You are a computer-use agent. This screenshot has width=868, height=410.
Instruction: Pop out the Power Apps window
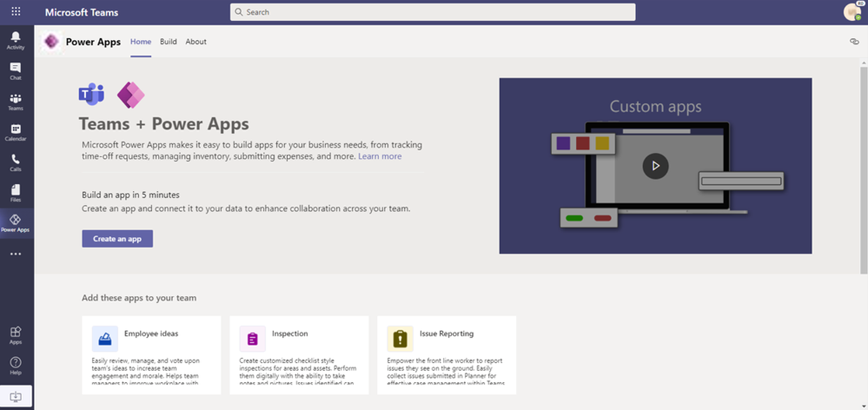854,41
